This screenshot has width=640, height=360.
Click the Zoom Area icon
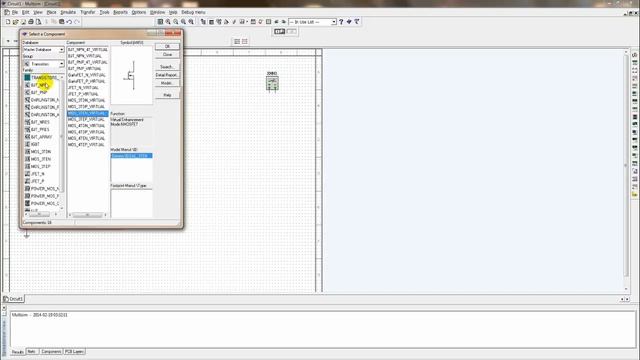[x=183, y=22]
